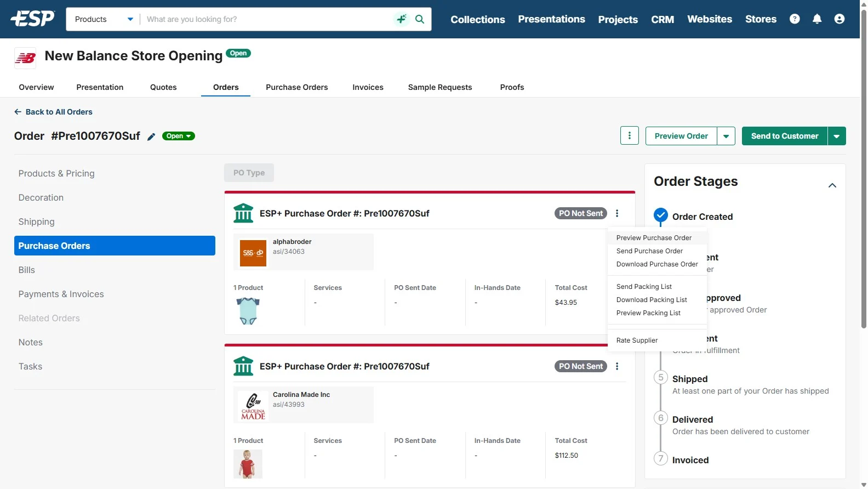Open Stores in top navigation
Image resolution: width=868 pixels, height=489 pixels.
pos(761,19)
